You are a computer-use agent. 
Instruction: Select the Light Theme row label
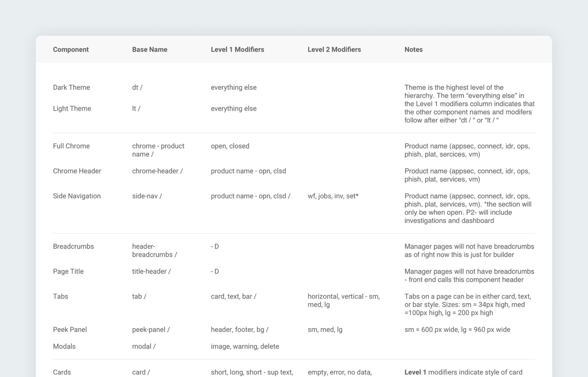pos(72,109)
